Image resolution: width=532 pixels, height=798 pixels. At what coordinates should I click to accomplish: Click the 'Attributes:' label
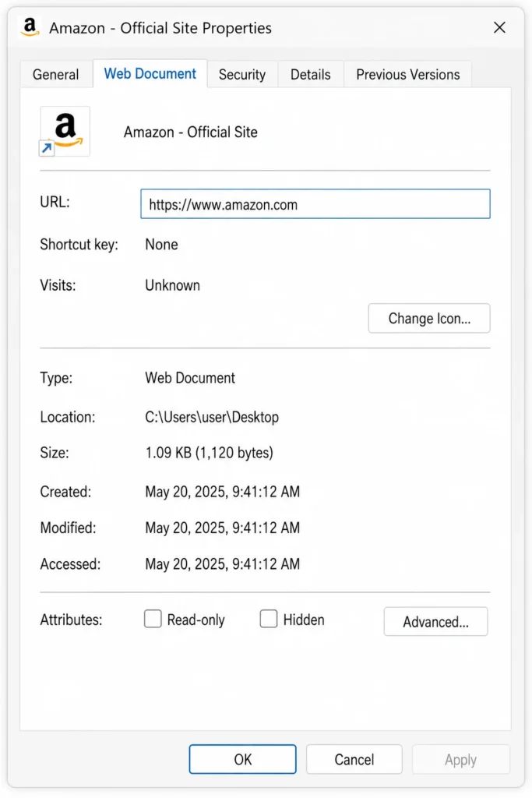71,620
